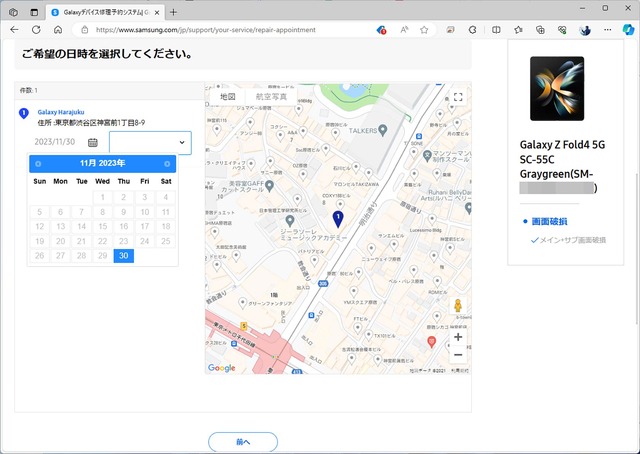Go to next month in calendar
The width and height of the screenshot is (640, 454).
(x=167, y=164)
